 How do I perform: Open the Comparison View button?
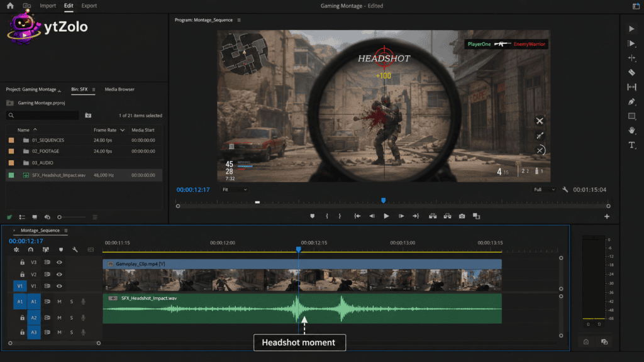pyautogui.click(x=477, y=216)
